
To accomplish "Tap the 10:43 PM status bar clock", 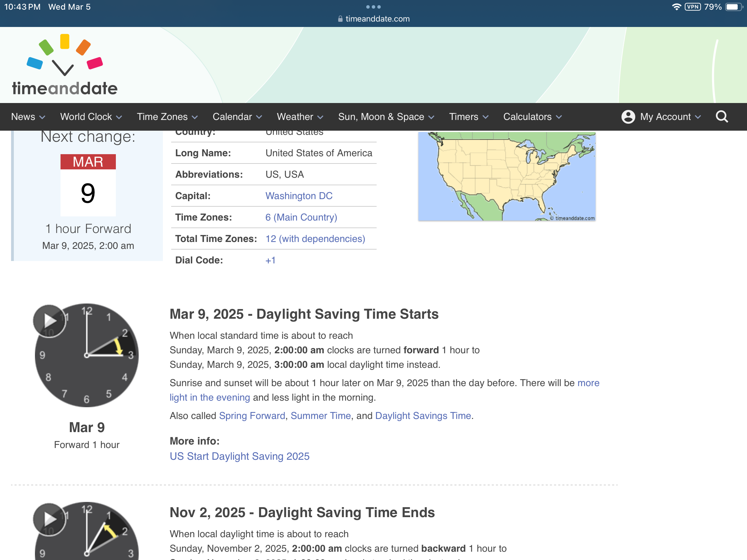I will point(22,7).
